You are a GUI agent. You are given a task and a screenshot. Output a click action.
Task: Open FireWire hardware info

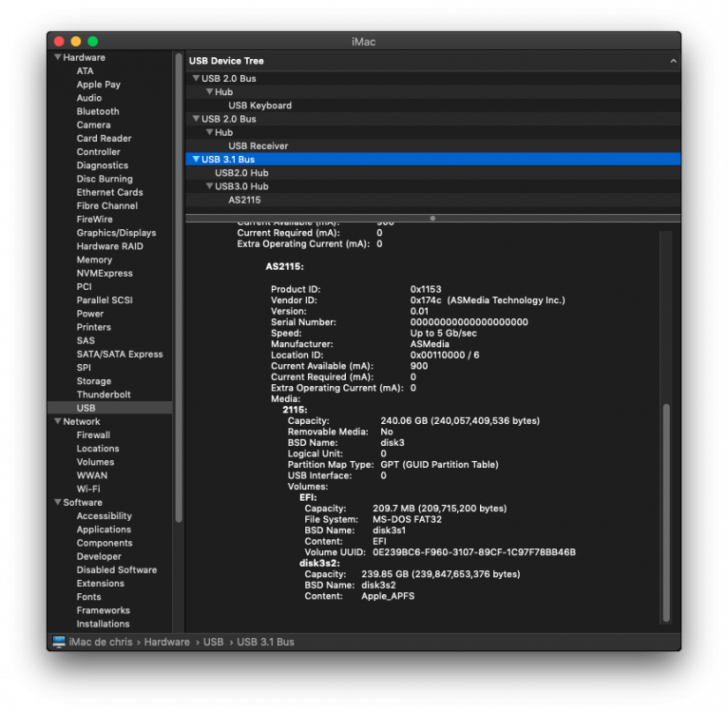point(95,220)
